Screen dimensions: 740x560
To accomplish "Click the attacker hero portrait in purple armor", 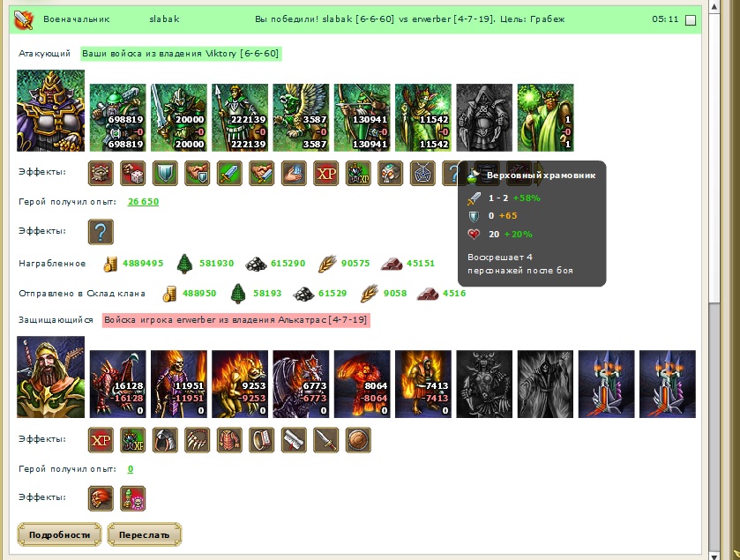I will coord(51,111).
